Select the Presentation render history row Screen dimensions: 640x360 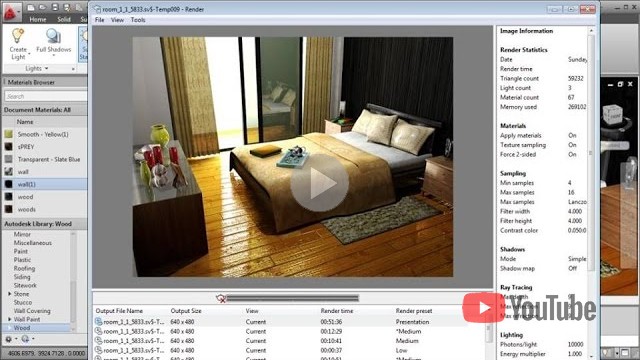click(288, 322)
